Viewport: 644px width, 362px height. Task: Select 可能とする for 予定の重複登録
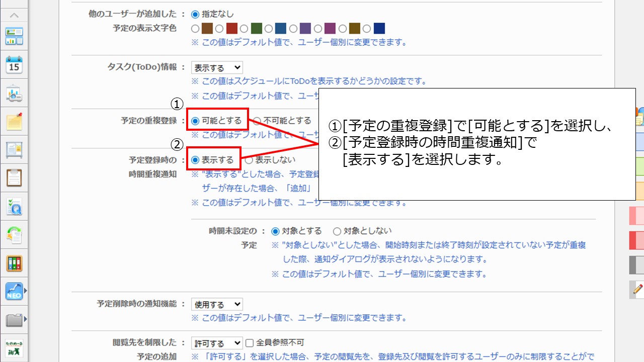point(195,121)
